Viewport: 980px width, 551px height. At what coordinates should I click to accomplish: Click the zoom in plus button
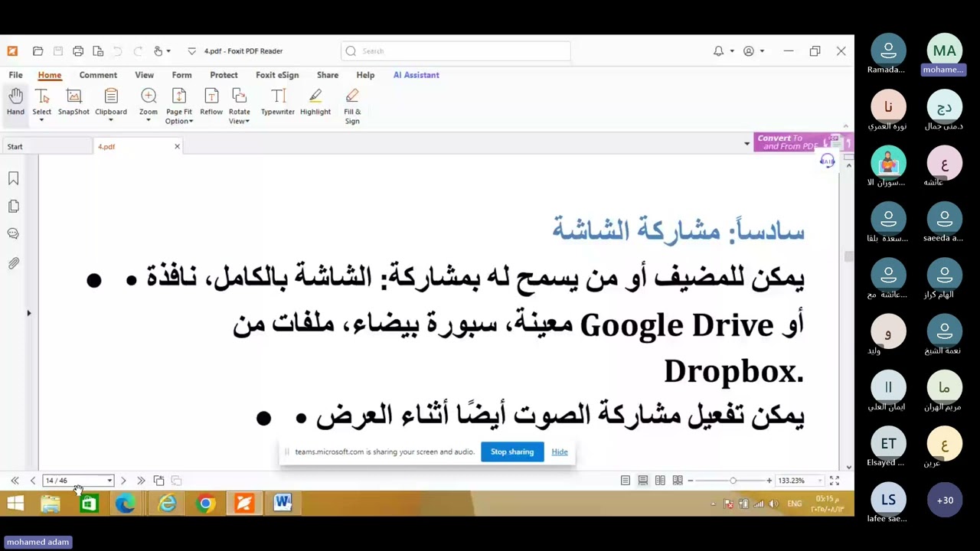click(x=769, y=481)
